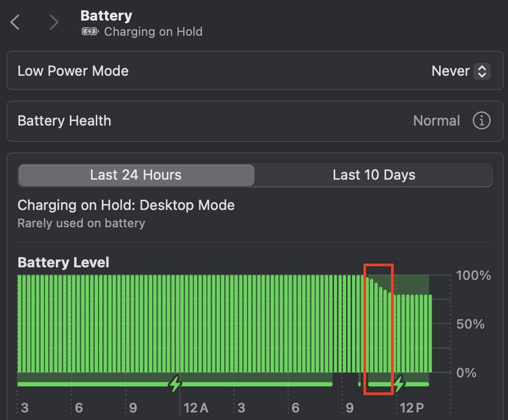
Task: Click the Battery Level heading
Action: pos(63,262)
